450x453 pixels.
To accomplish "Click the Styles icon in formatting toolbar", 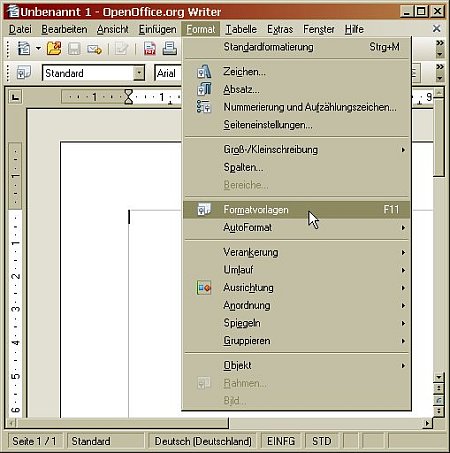I will (24, 73).
